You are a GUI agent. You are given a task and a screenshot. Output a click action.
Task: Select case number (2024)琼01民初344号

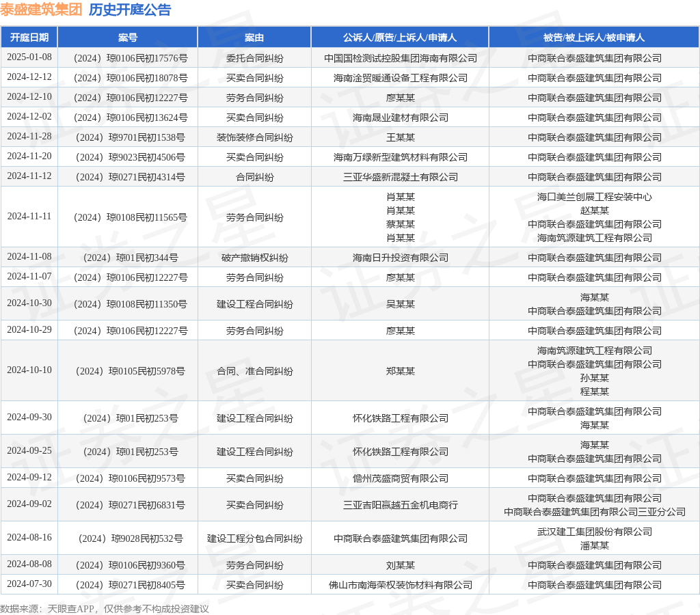click(x=131, y=258)
